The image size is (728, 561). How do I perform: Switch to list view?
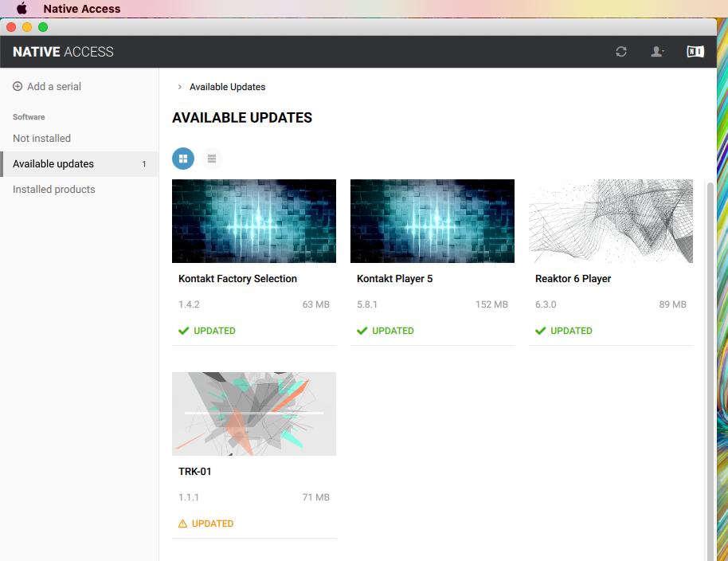(212, 159)
